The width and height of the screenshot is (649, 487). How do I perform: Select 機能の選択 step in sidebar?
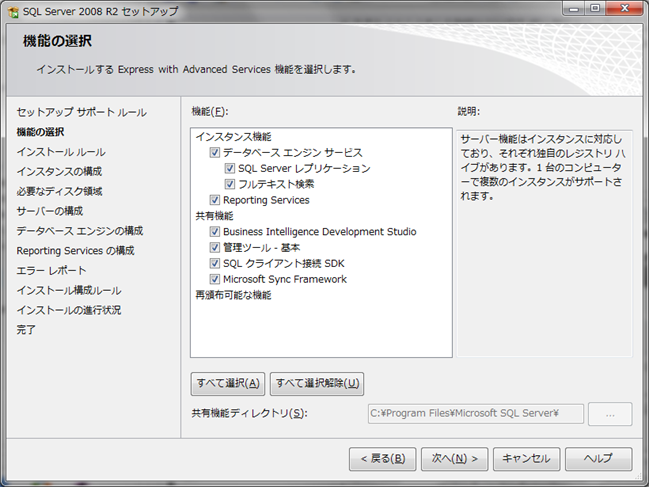[40, 132]
